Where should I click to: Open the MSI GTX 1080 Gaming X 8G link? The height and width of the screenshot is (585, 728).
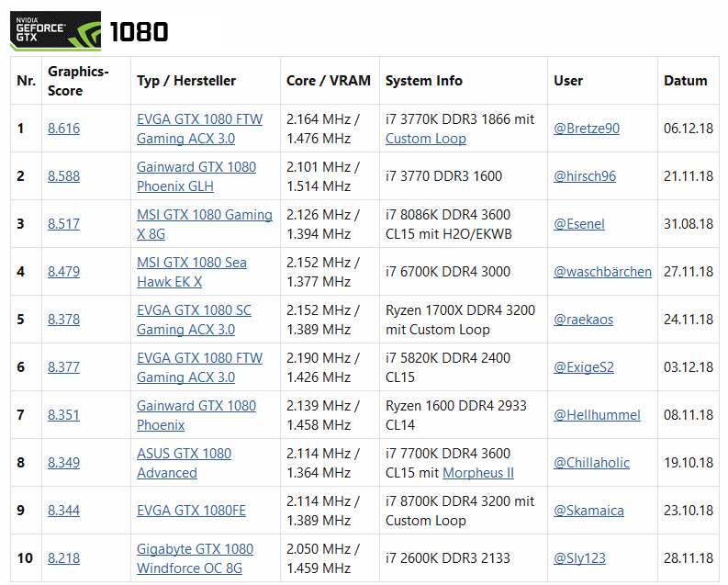pyautogui.click(x=205, y=224)
